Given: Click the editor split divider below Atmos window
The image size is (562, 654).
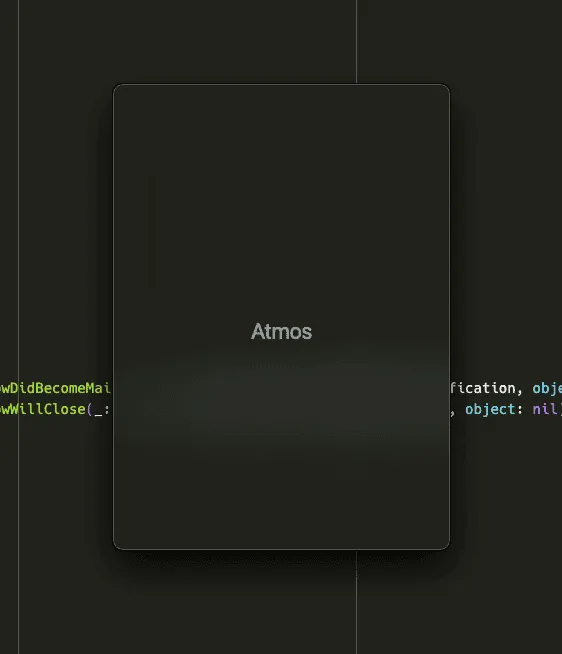Looking at the screenshot, I should (356, 603).
